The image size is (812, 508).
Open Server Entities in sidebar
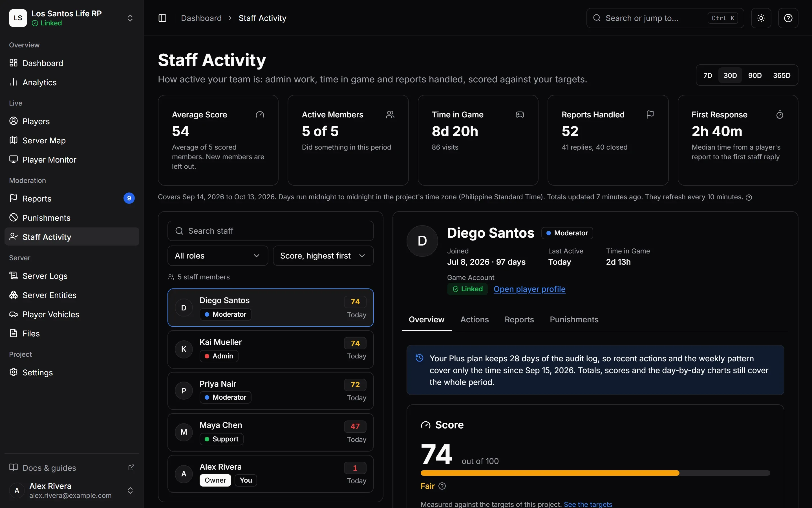click(72, 295)
